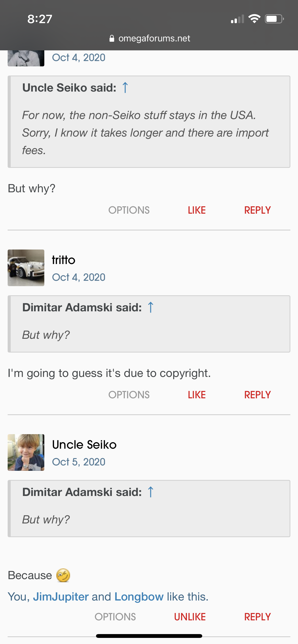Open Options for tritto's post
The width and height of the screenshot is (298, 644).
point(129,395)
